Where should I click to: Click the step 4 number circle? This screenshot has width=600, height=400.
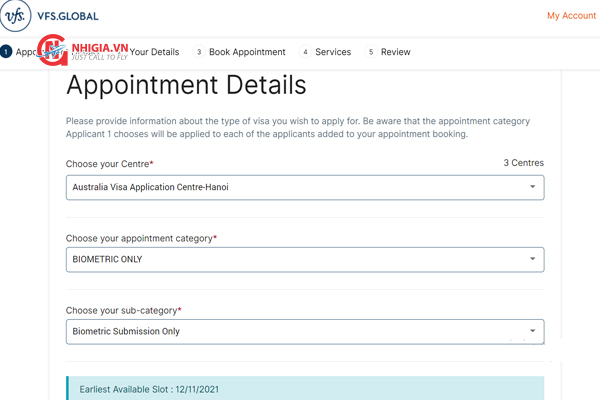[x=305, y=52]
